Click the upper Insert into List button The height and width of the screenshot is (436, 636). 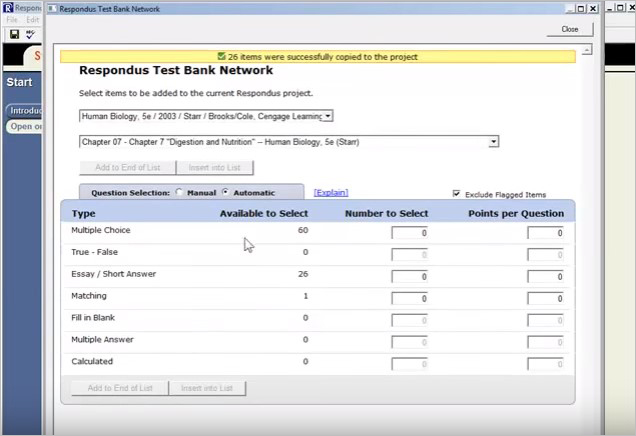[215, 168]
